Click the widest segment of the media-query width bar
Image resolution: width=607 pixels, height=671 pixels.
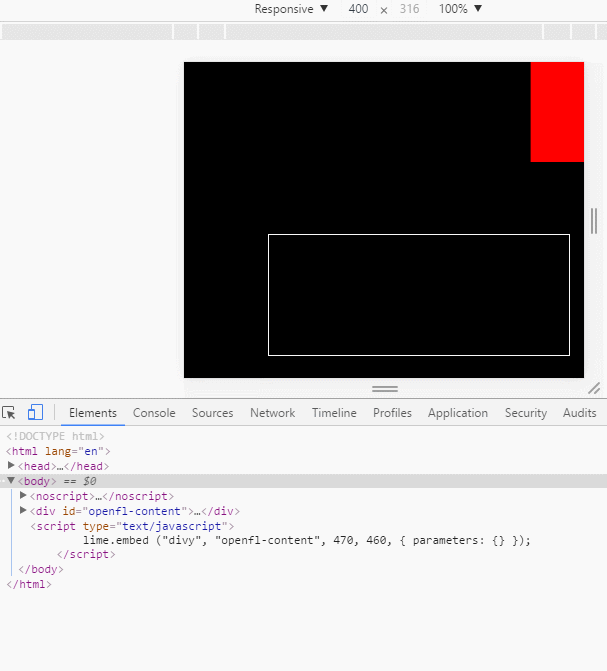coord(384,32)
